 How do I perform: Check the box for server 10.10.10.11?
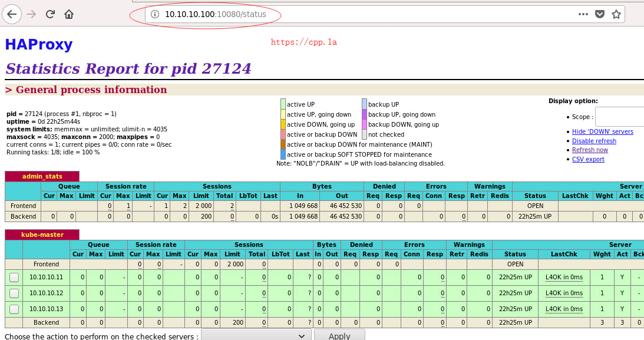click(14, 278)
